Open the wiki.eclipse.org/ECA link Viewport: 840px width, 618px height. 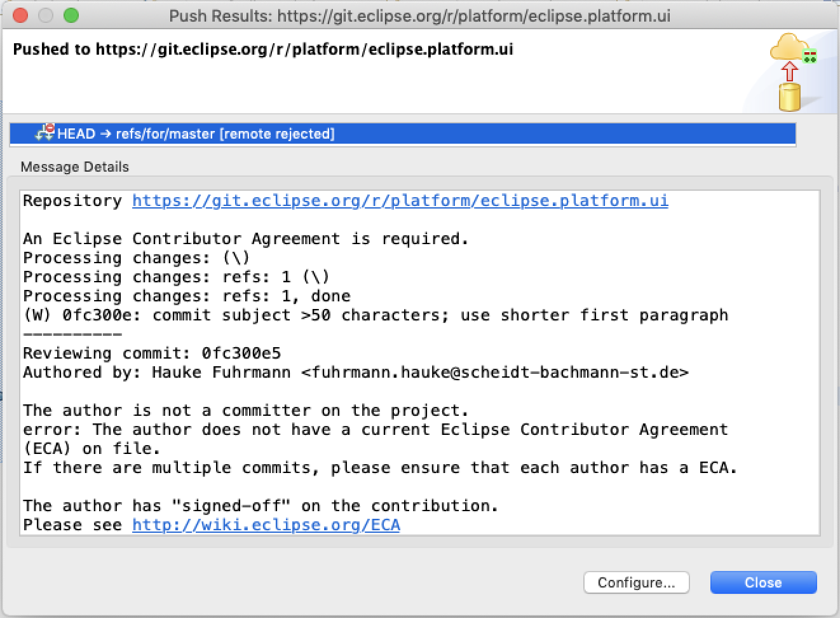tap(266, 525)
